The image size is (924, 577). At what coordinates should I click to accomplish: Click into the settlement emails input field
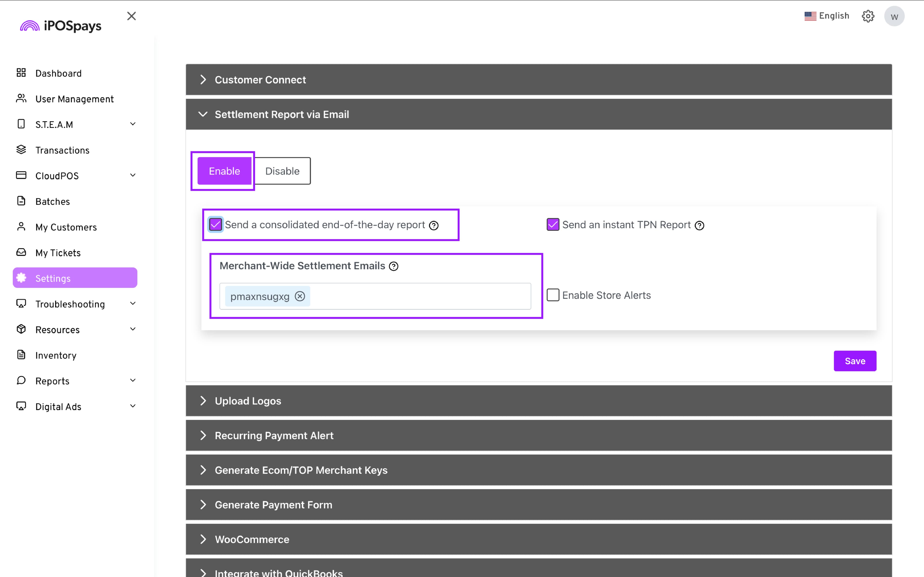420,296
